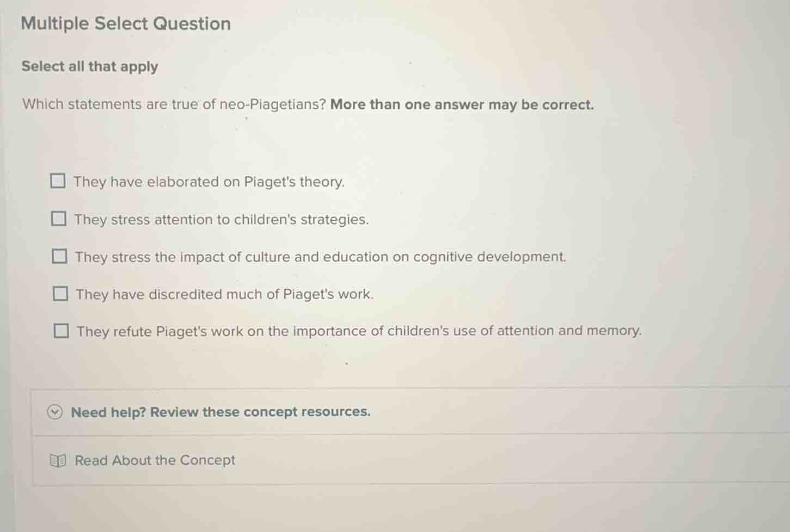Expand the concept resources section chevron
Screen dimensions: 790x532
[x=56, y=412]
